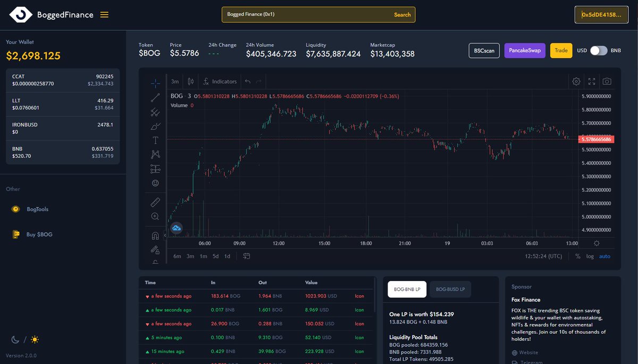
Task: Open Icon link for 183.614 BOG trade
Action: 359,296
